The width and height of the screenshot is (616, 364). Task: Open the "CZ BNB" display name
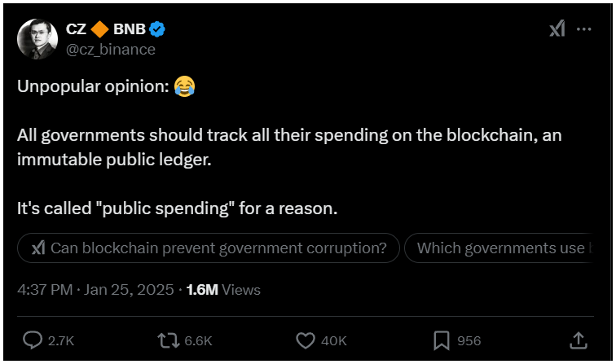(106, 30)
